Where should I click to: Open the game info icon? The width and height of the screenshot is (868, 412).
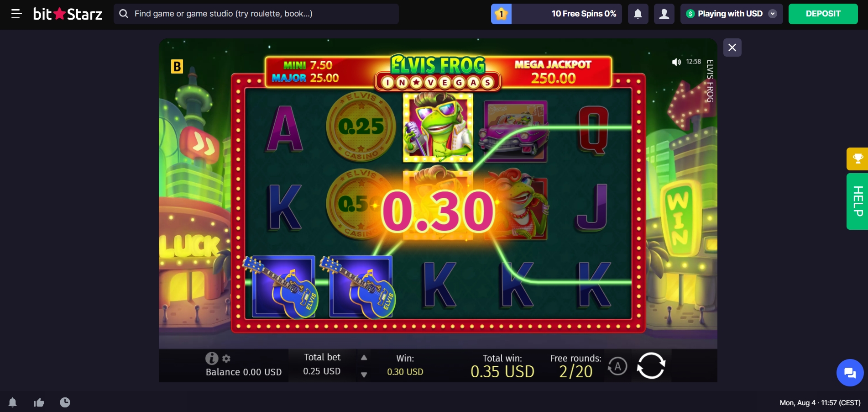[211, 358]
